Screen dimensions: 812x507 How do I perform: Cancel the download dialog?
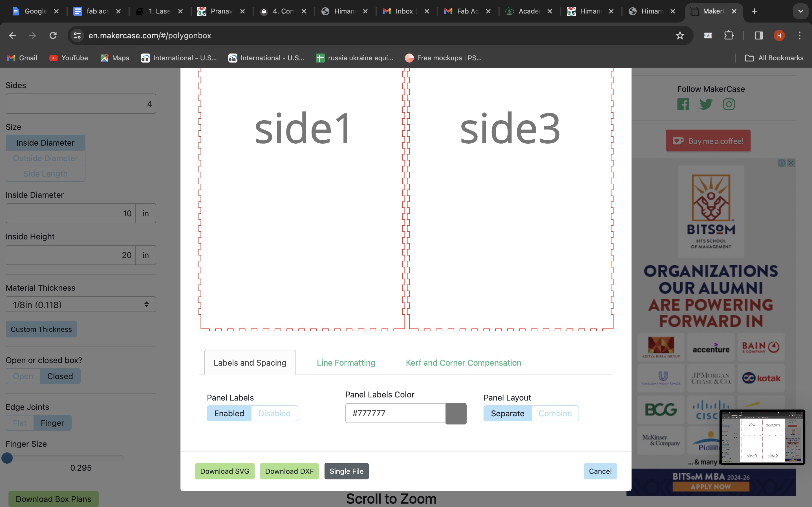click(600, 471)
